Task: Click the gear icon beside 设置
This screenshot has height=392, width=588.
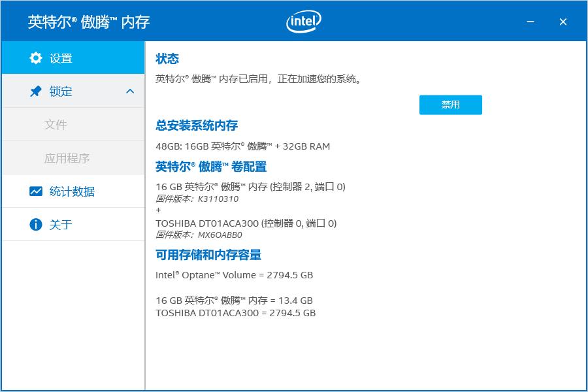Action: (x=36, y=58)
